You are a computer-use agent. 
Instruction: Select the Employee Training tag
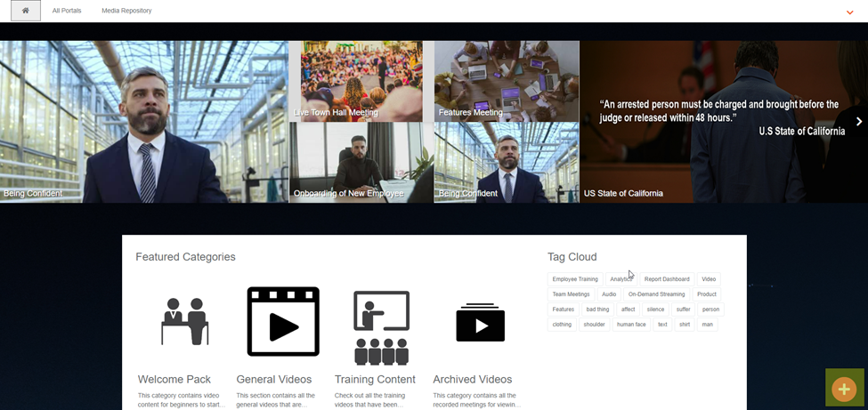[575, 279]
